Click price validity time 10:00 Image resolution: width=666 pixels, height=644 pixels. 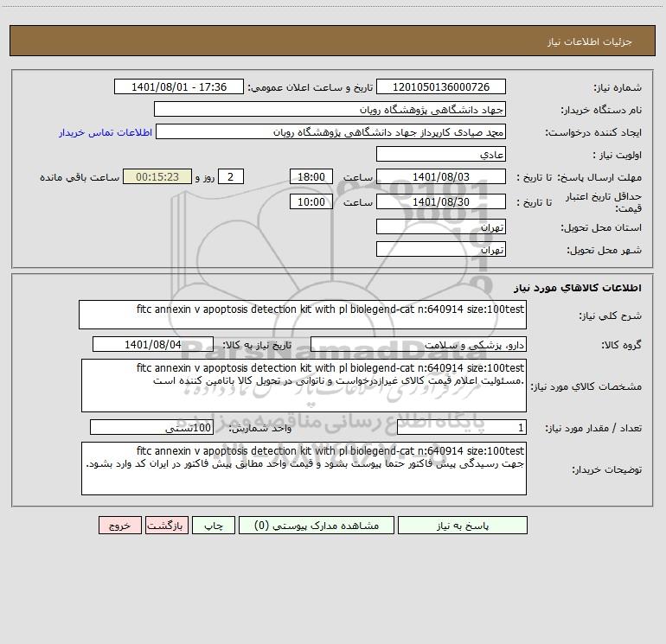pos(311,201)
